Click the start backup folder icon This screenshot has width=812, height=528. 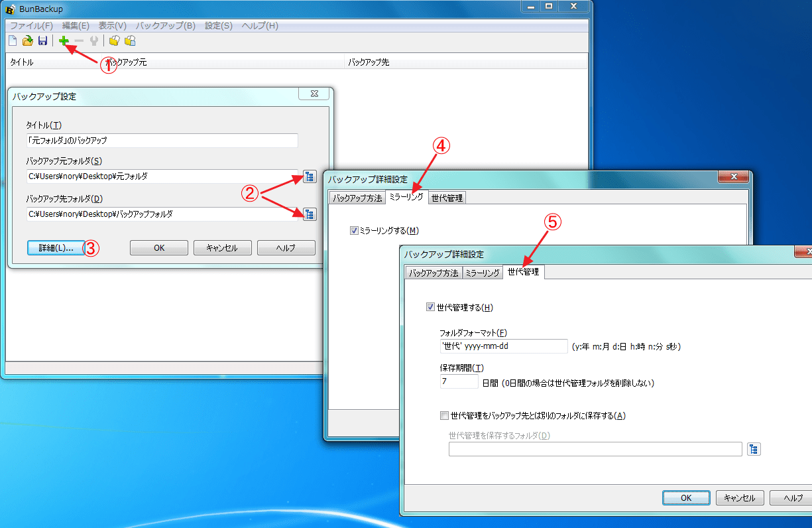114,41
